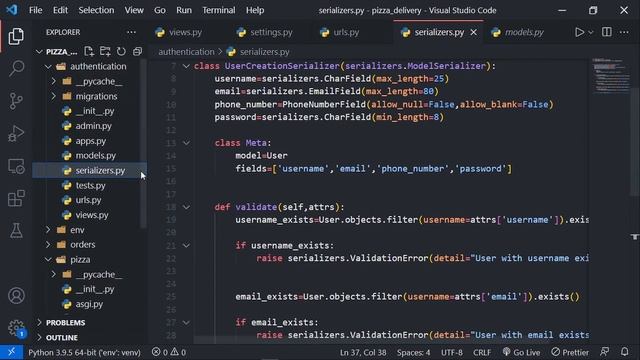Fold the class Meta block
The width and height of the screenshot is (640, 360).
point(186,143)
